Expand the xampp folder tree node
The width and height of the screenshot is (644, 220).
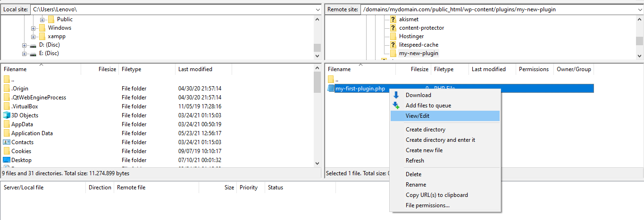[x=33, y=37]
